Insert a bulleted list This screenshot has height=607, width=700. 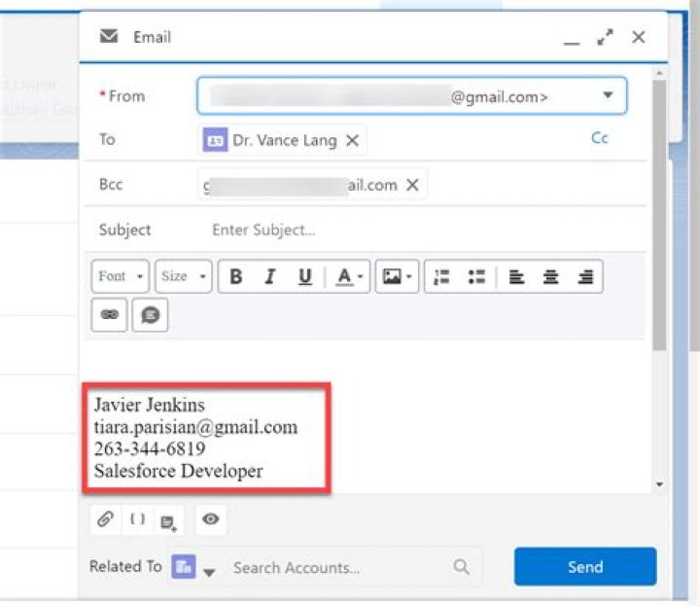click(476, 276)
